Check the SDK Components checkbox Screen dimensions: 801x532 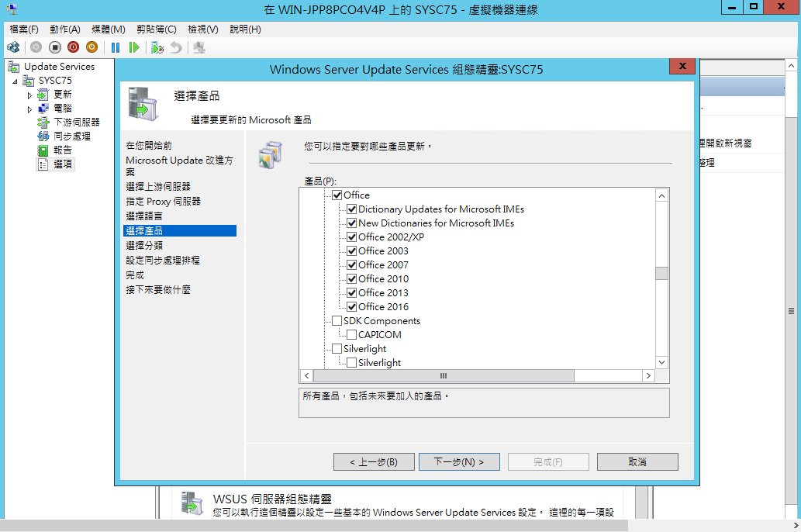(x=337, y=321)
